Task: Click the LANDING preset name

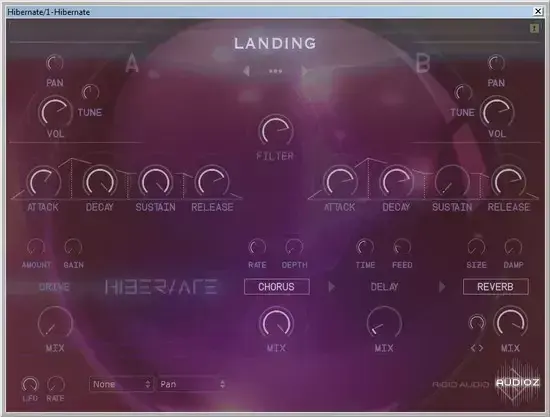Action: (x=275, y=43)
